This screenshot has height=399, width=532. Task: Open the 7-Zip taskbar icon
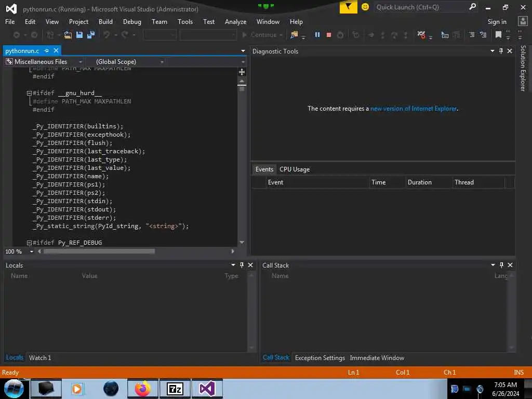pos(175,389)
